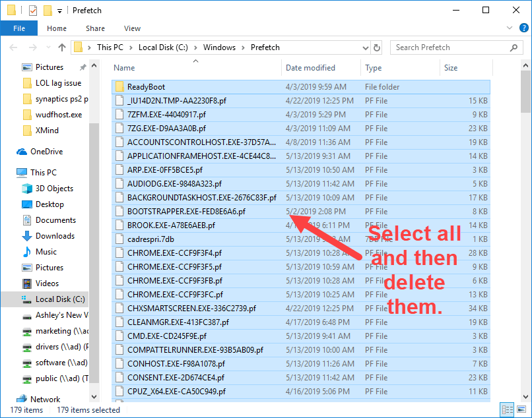
Task: Click the Properties icon in Quick Access Toolbar
Action: [x=32, y=11]
